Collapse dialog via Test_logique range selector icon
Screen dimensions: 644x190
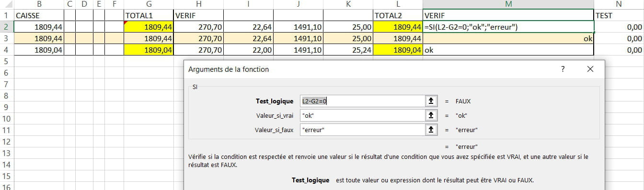coord(431,101)
